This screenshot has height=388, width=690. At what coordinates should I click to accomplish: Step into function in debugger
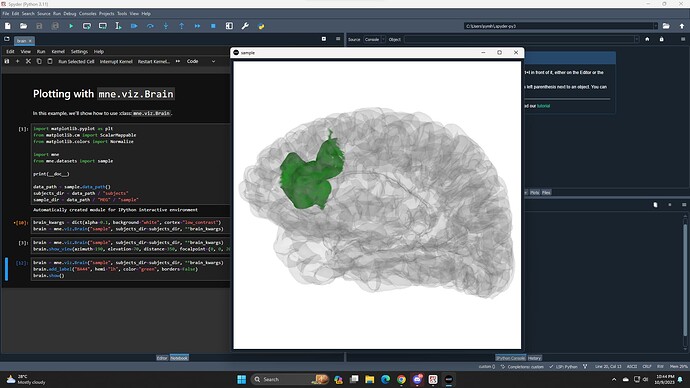point(166,26)
